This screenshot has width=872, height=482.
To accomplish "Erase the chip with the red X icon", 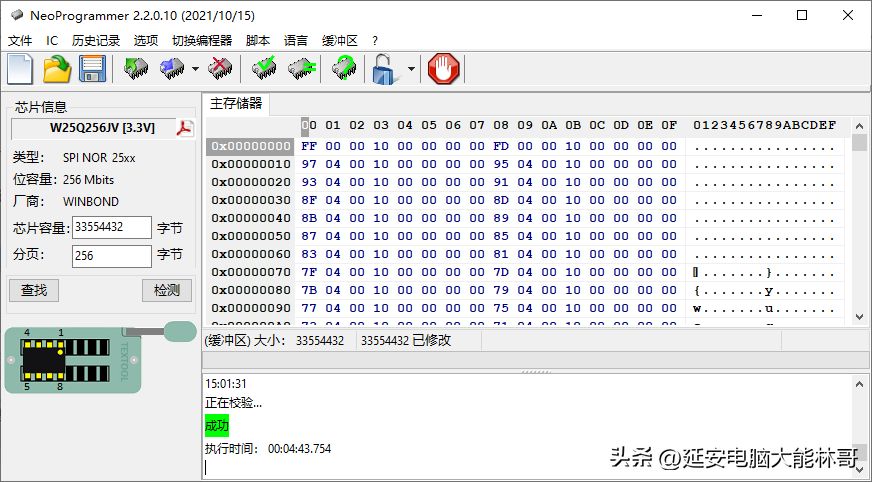I will click(x=220, y=68).
